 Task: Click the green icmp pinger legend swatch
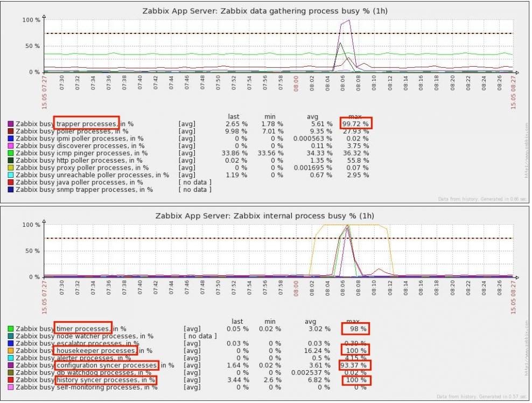pyautogui.click(x=11, y=153)
